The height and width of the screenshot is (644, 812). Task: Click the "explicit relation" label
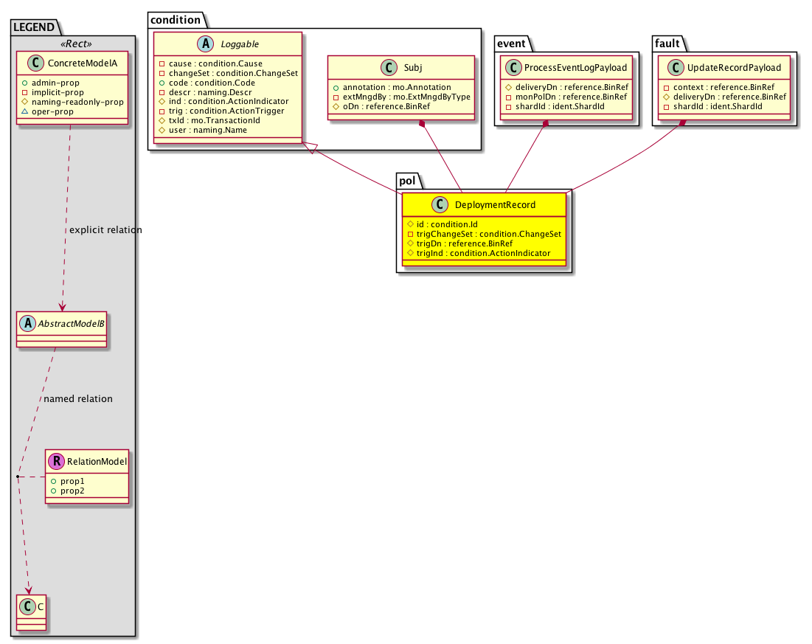(x=105, y=230)
